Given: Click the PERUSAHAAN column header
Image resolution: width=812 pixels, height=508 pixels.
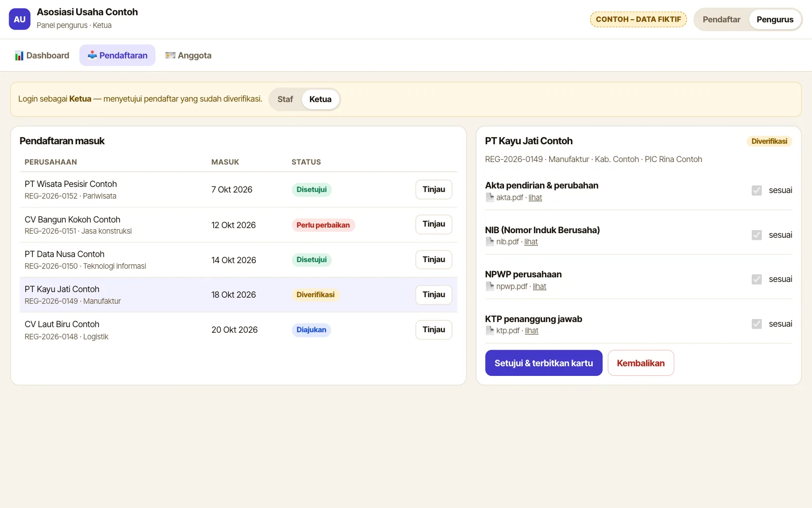Looking at the screenshot, I should (51, 162).
